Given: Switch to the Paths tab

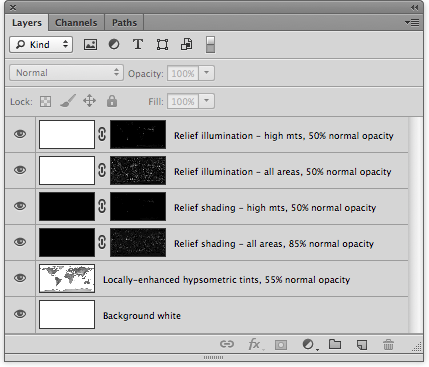Looking at the screenshot, I should point(124,23).
